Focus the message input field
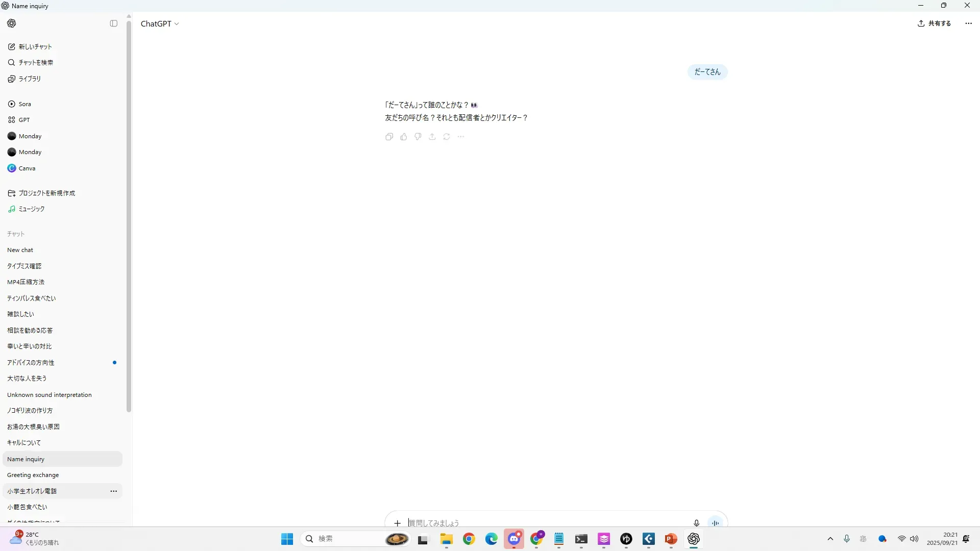980x551 pixels. click(x=546, y=523)
